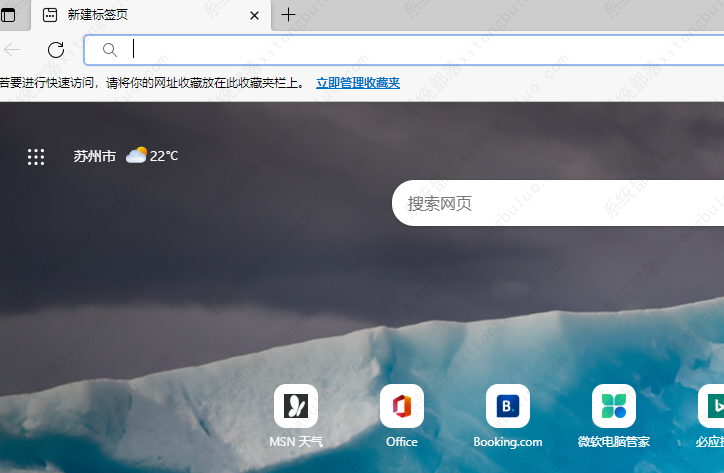Open a new tab with plus button
This screenshot has width=724, height=473.
[x=288, y=15]
